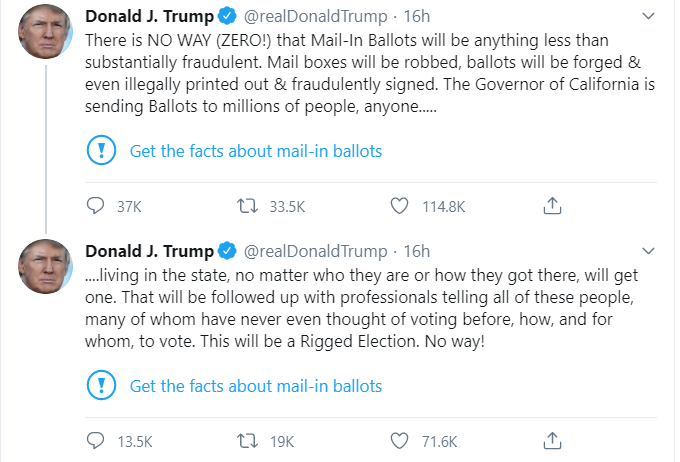Image resolution: width=680 pixels, height=462 pixels.
Task: Click Donald J. Trump name on second tweet
Action: pyautogui.click(x=149, y=251)
